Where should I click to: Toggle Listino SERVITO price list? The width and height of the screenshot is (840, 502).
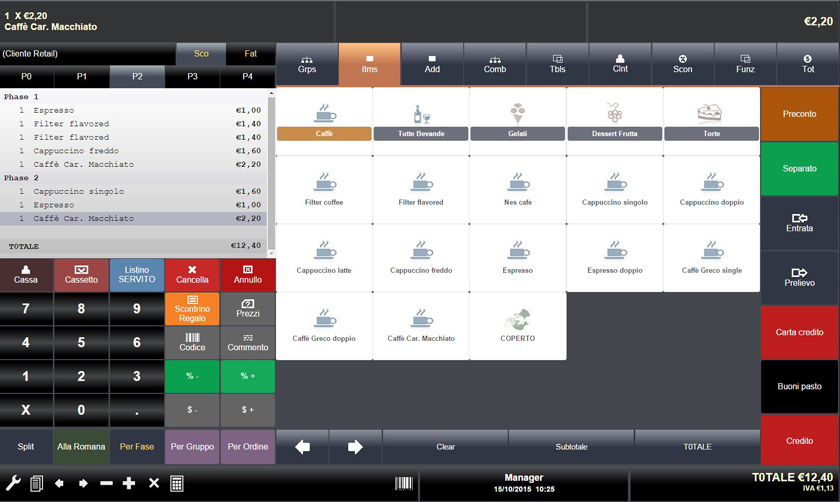click(137, 275)
